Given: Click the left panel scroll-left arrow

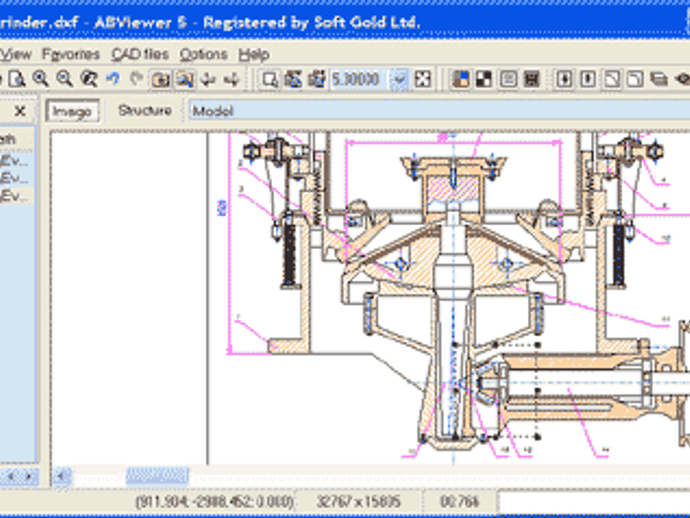Looking at the screenshot, I should click(x=10, y=476).
